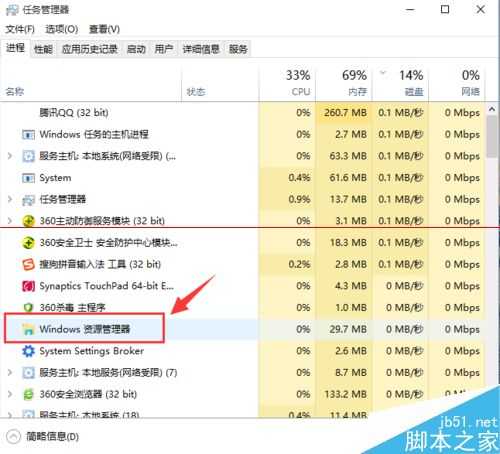Switch to the 服务 tab

(x=238, y=50)
